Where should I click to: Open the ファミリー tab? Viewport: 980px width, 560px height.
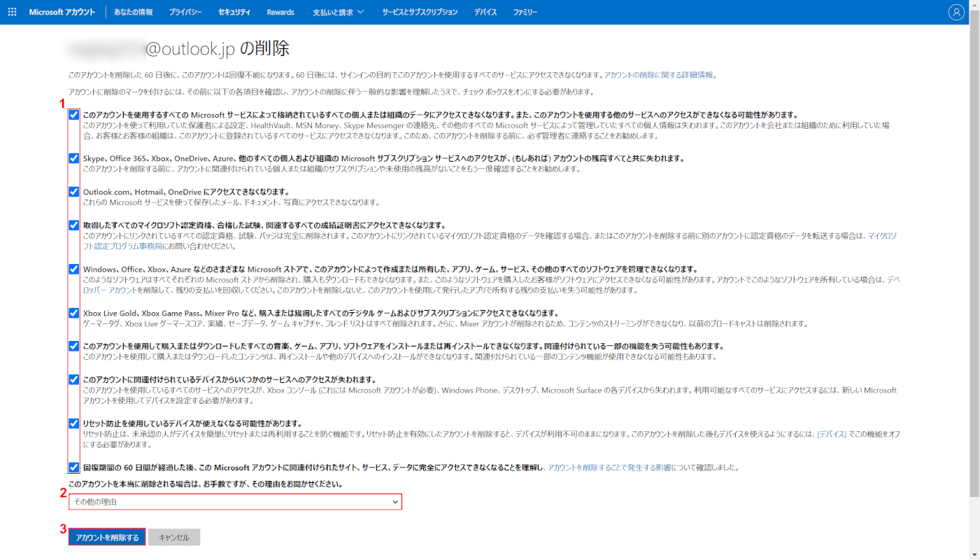point(525,12)
